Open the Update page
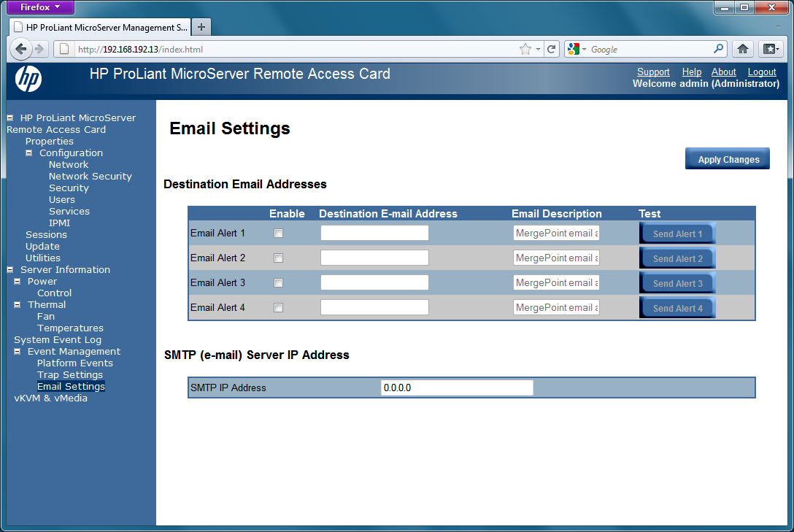The height and width of the screenshot is (532, 794). click(x=42, y=246)
